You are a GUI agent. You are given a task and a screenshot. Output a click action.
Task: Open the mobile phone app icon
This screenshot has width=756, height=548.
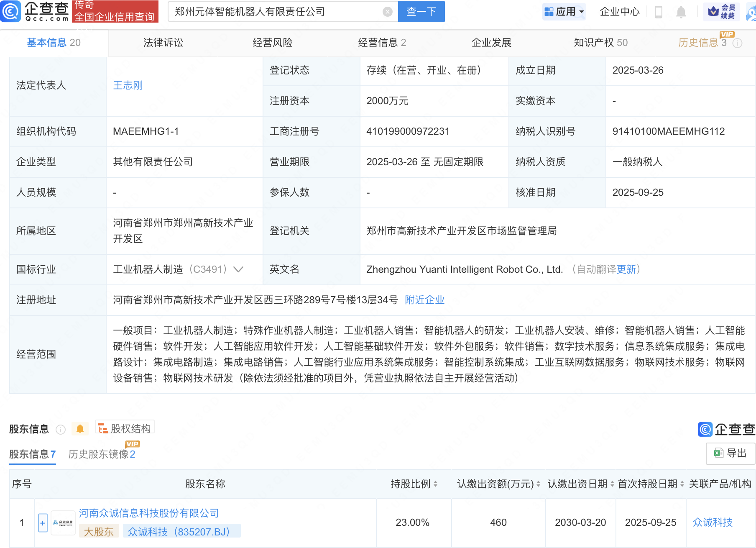point(658,12)
